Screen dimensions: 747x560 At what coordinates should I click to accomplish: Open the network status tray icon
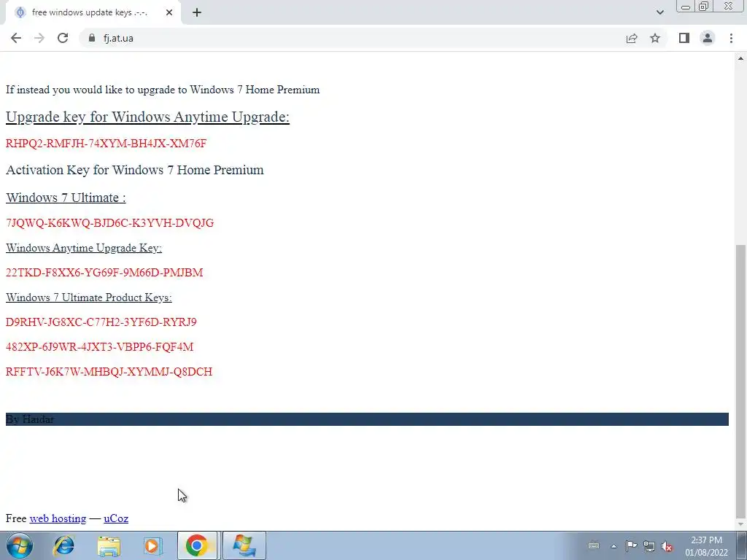tap(649, 545)
